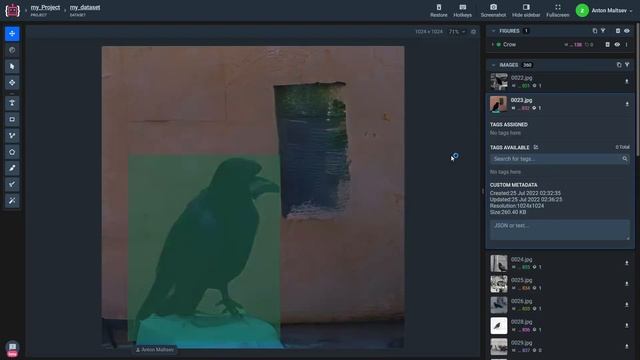Focus the Search for tags field
Image resolution: width=640 pixels, height=360 pixels.
point(560,159)
